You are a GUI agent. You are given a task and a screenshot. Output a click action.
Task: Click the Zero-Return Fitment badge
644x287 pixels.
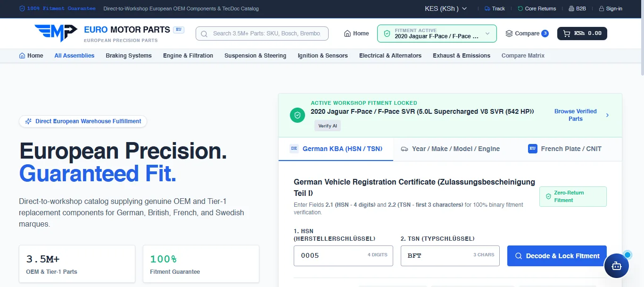click(573, 196)
